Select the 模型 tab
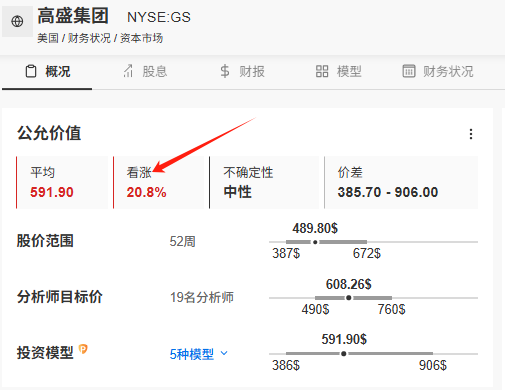 (x=339, y=71)
